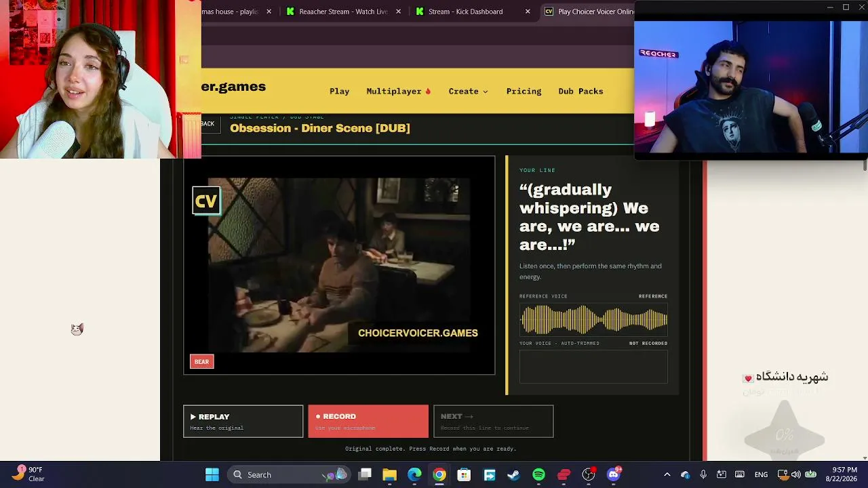Open the Multiplayer menu item
This screenshot has width=868, height=488.
pyautogui.click(x=398, y=91)
